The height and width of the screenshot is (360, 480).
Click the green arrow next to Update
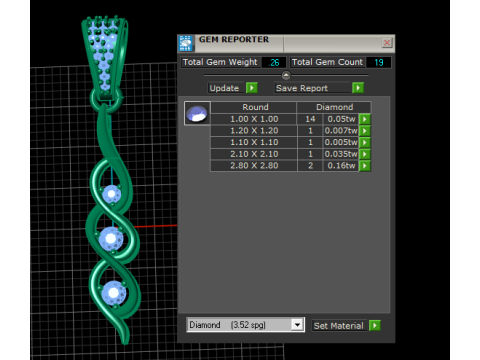click(252, 88)
